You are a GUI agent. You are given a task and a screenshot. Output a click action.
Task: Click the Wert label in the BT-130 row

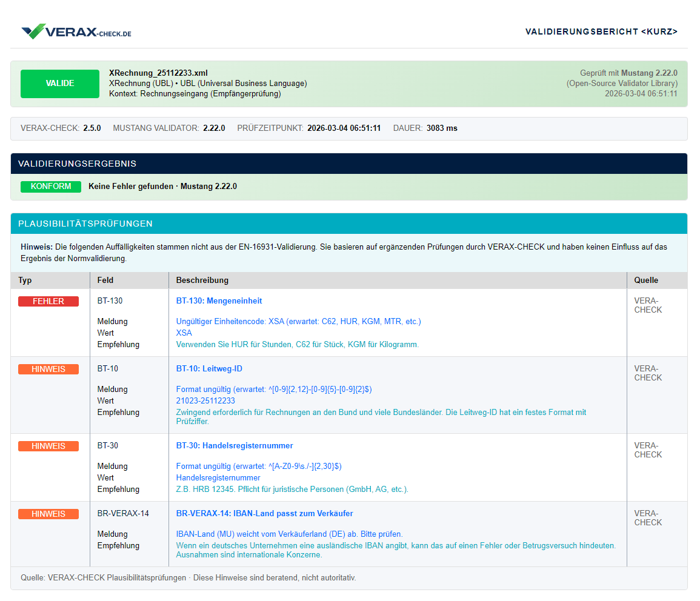click(105, 333)
